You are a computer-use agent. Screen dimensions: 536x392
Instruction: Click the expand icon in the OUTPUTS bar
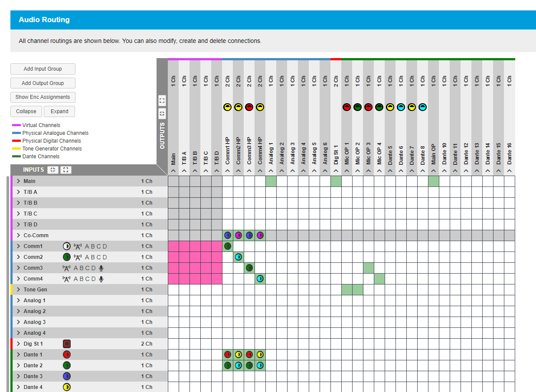pos(162,100)
